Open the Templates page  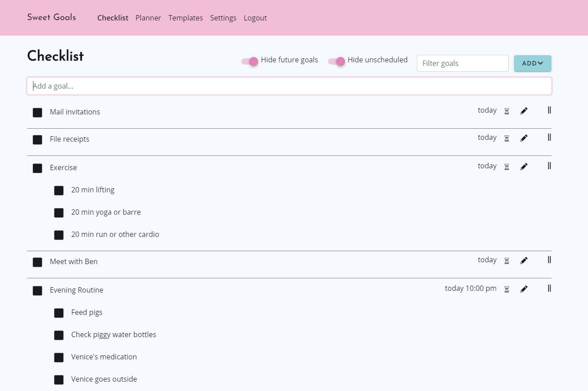185,18
